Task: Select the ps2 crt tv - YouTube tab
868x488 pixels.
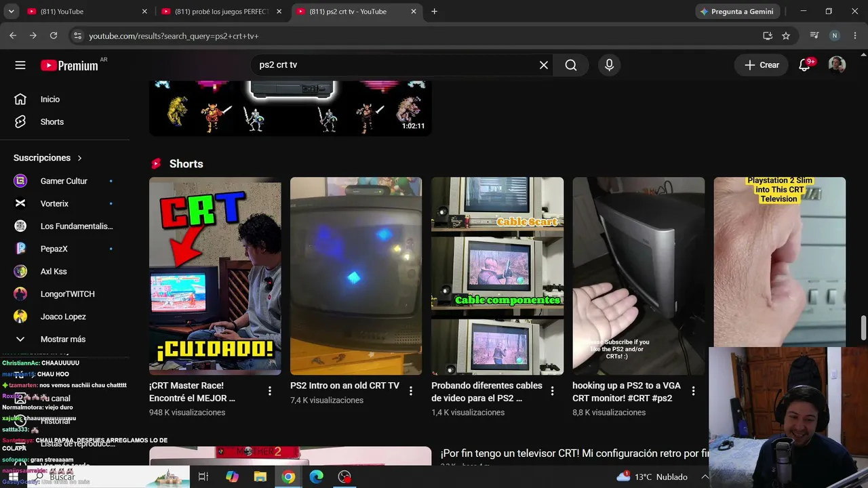Action: tap(355, 12)
